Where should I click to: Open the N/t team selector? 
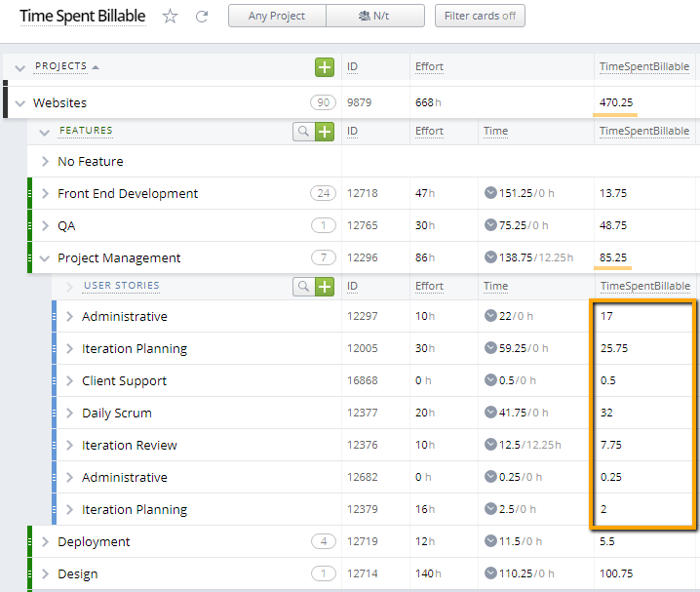375,16
